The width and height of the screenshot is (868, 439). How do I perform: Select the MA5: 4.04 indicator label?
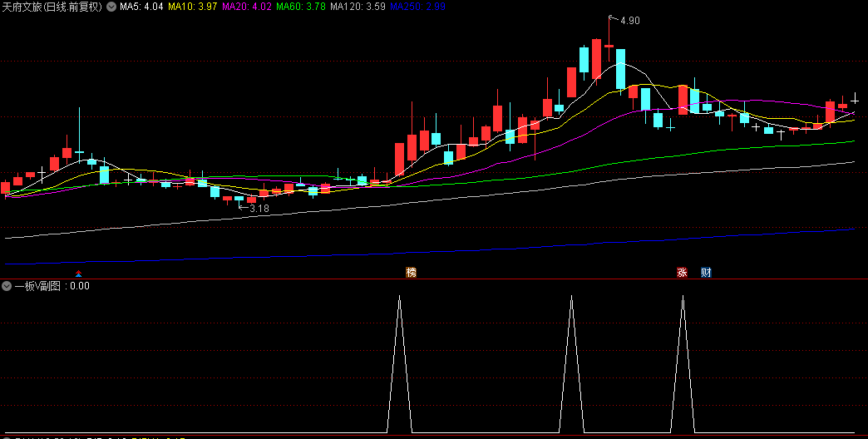pos(141,7)
